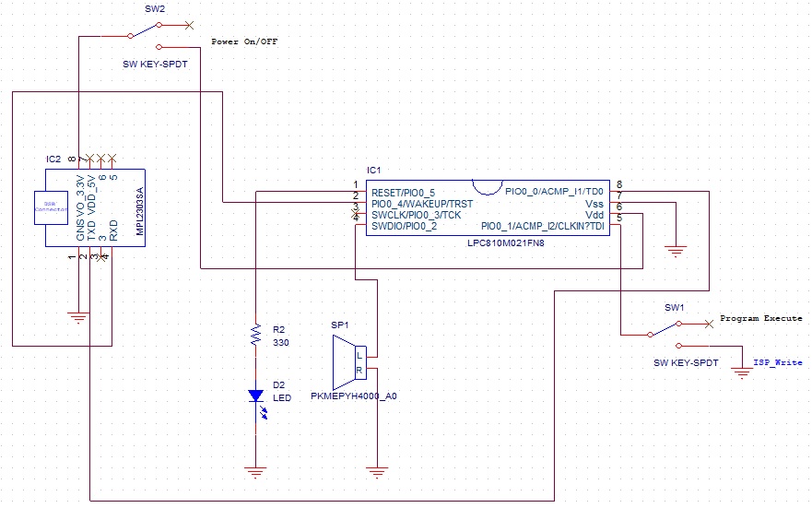
Task: Click the ground symbol below the LED
Action: coord(255,472)
